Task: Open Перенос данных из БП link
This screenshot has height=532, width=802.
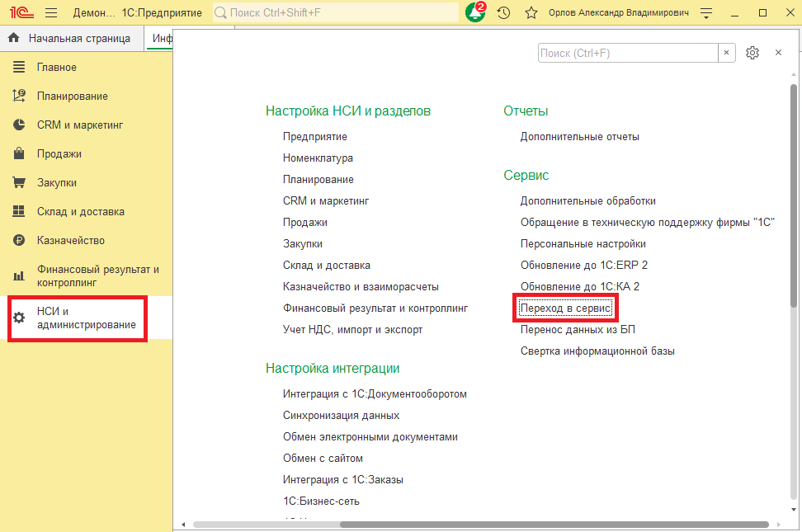Action: click(x=578, y=330)
